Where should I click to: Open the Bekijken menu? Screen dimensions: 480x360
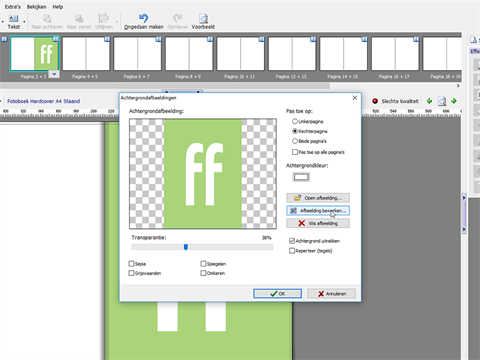pyautogui.click(x=37, y=7)
